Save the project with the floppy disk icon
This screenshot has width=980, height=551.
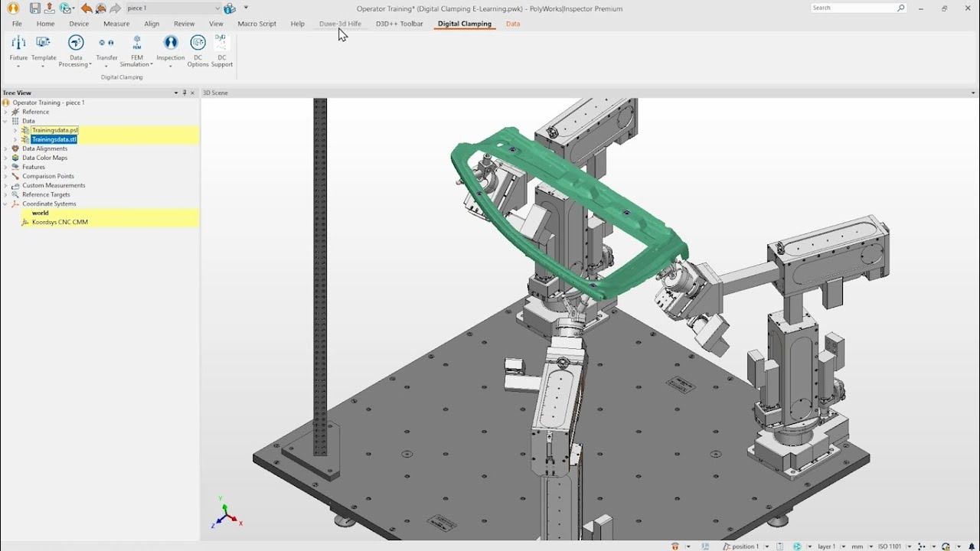tap(35, 8)
